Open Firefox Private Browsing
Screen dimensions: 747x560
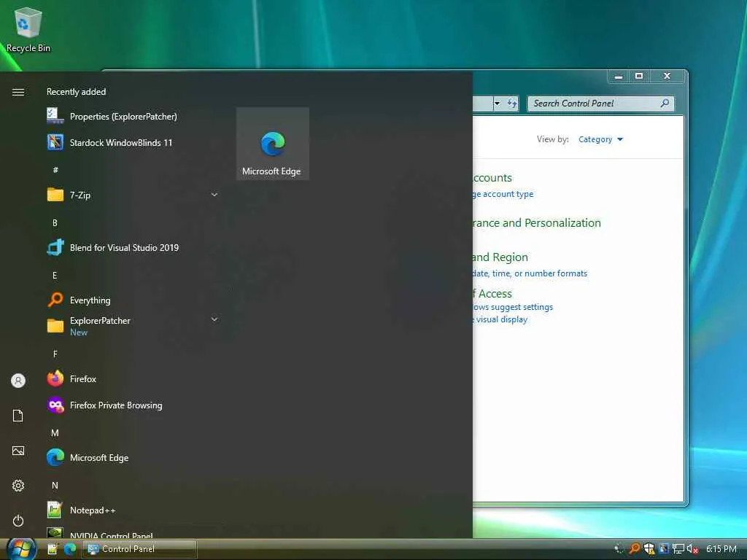pos(133,405)
